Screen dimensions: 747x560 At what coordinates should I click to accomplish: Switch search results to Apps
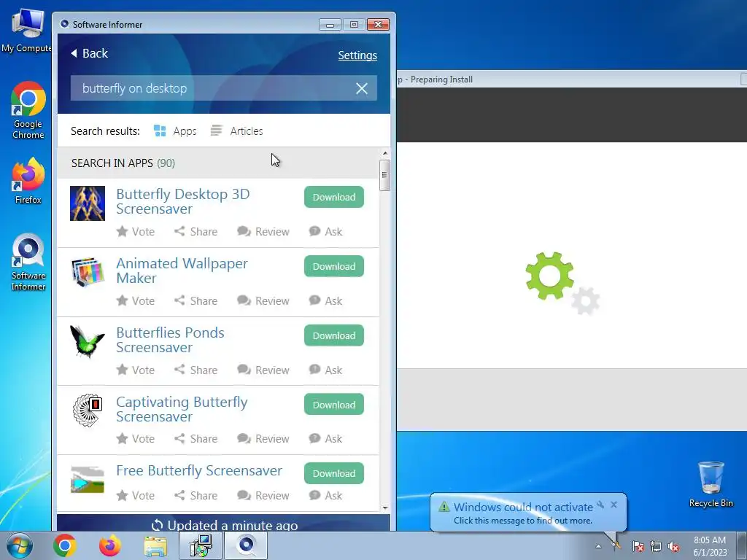pyautogui.click(x=175, y=131)
